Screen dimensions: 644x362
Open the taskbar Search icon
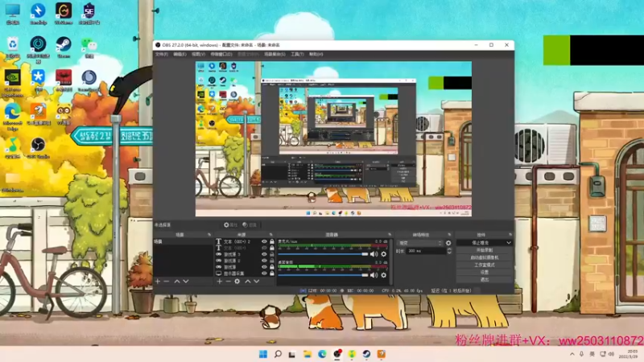pos(278,354)
